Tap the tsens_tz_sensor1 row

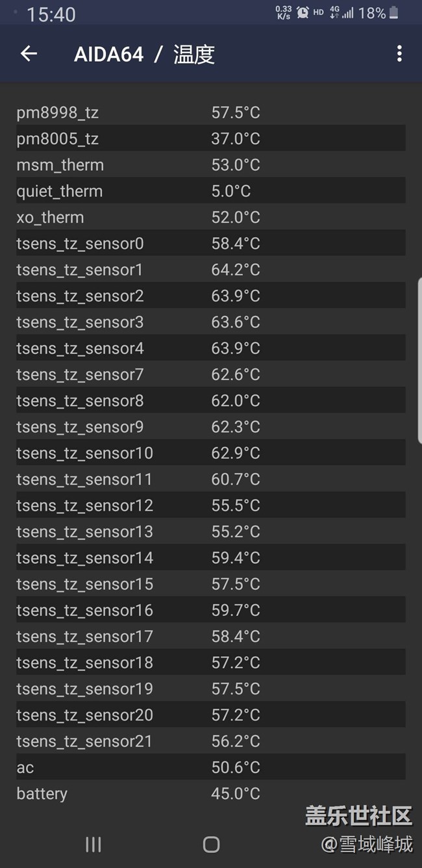pos(211,270)
